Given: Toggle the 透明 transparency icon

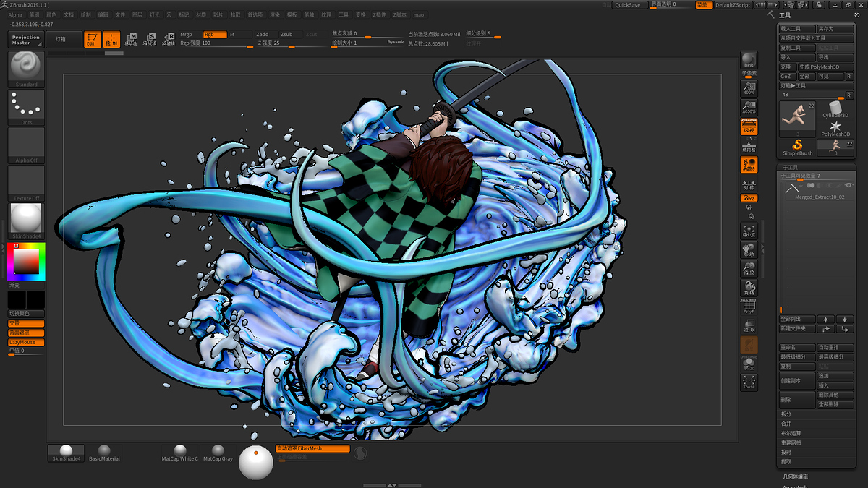Looking at the screenshot, I should pos(749,325).
